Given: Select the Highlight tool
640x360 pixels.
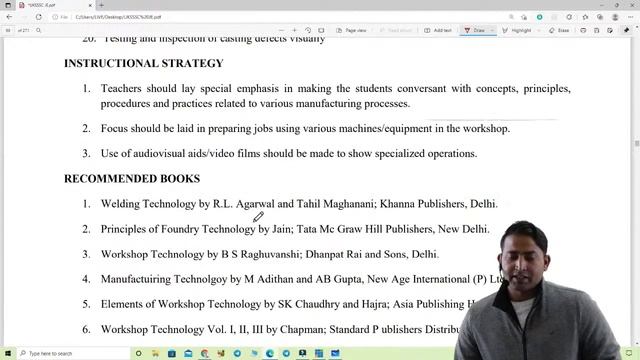Looking at the screenshot, I should [x=517, y=30].
